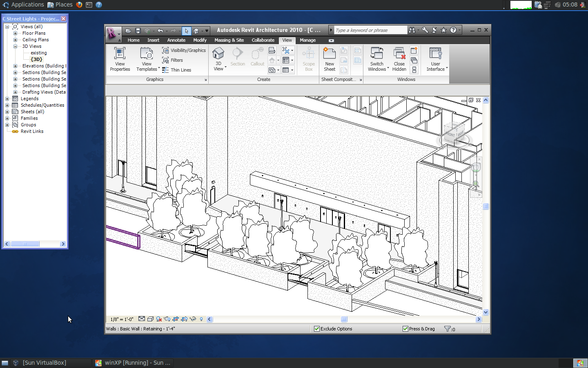Open the Switch Windows dropdown

tap(377, 60)
